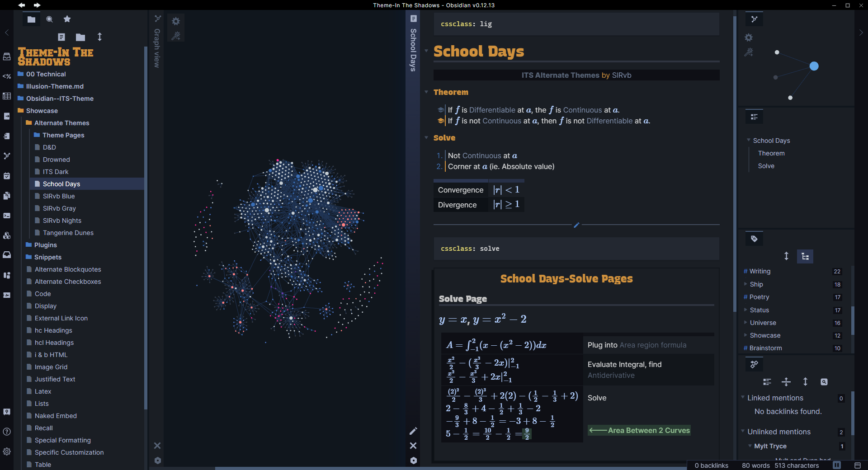Switch to starred tab
The width and height of the screenshot is (868, 470).
(67, 19)
